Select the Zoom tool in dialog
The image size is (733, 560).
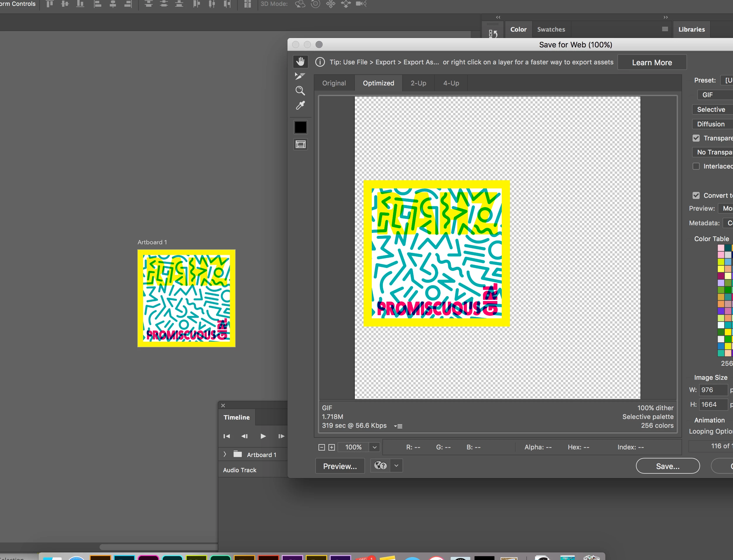300,91
